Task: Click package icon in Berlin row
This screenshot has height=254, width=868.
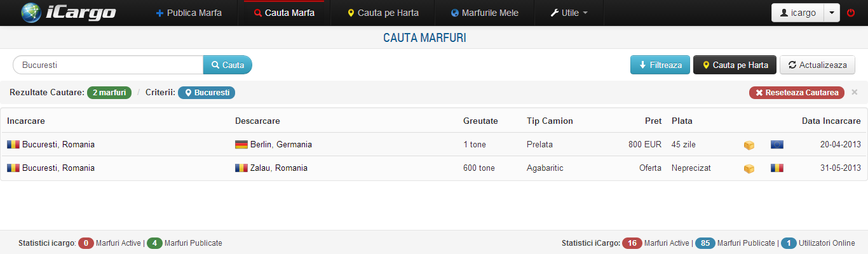Action: coord(749,145)
